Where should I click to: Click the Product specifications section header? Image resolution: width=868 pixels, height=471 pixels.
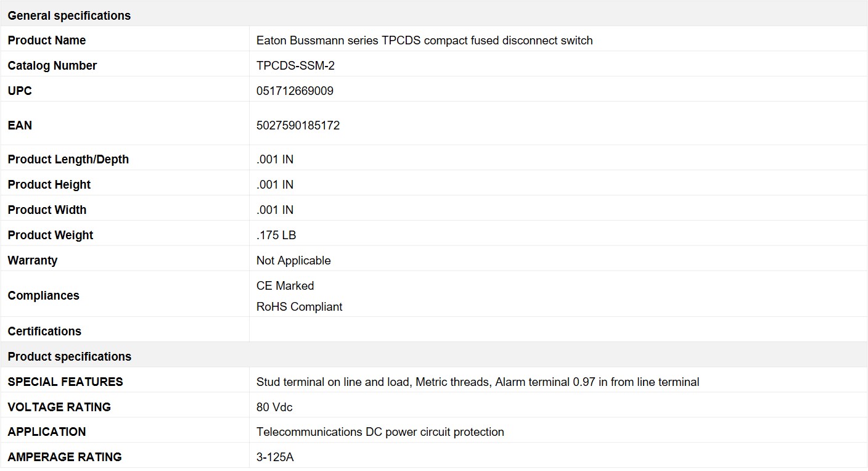434,356
